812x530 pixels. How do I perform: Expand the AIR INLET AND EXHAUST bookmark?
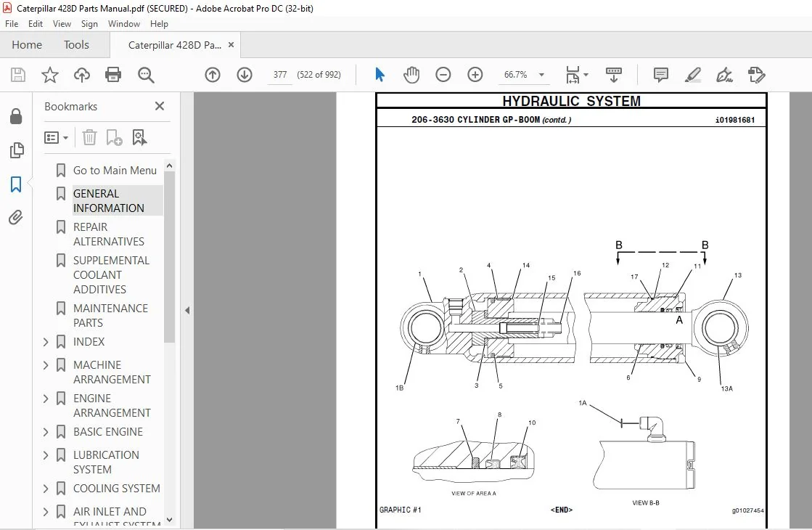[x=46, y=512]
